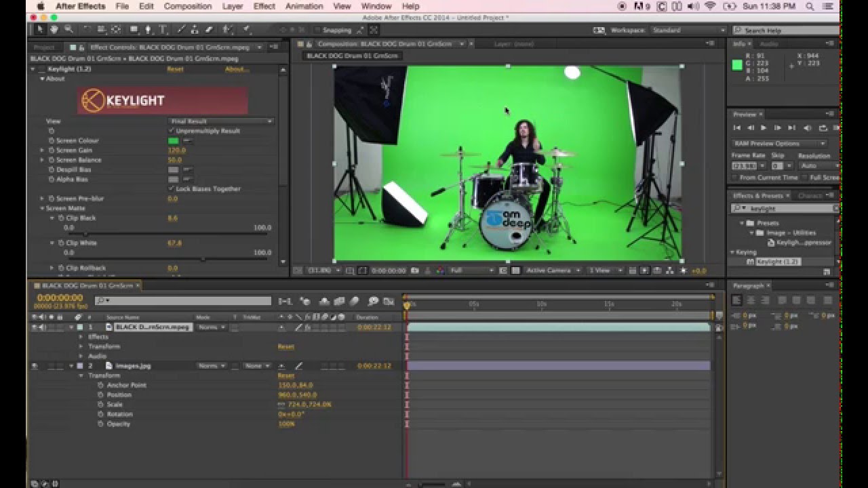This screenshot has height=488, width=868.
Task: Toggle Scale constrain proportions link
Action: [x=281, y=405]
